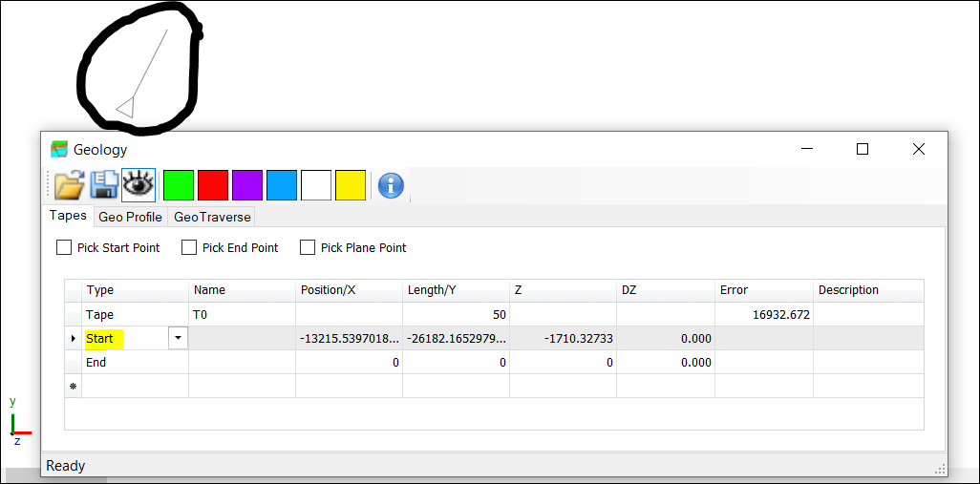The height and width of the screenshot is (484, 980).
Task: Choose the yellow color swatch
Action: tap(351, 185)
